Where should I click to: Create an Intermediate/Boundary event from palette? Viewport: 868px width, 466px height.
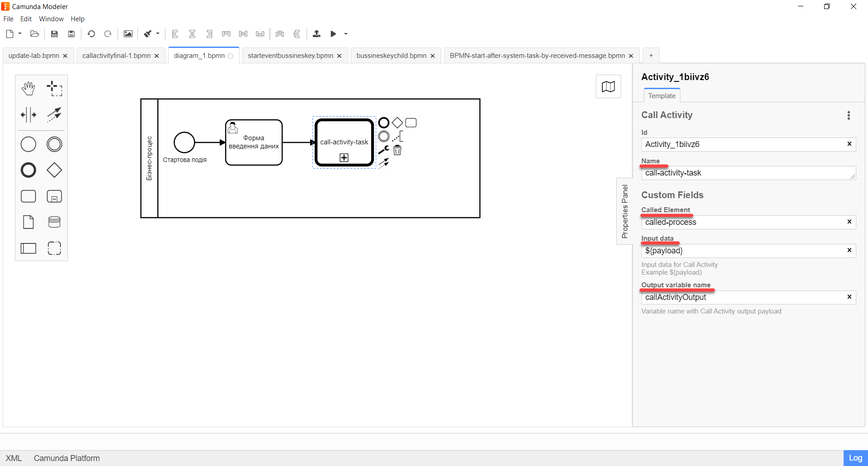[x=54, y=144]
